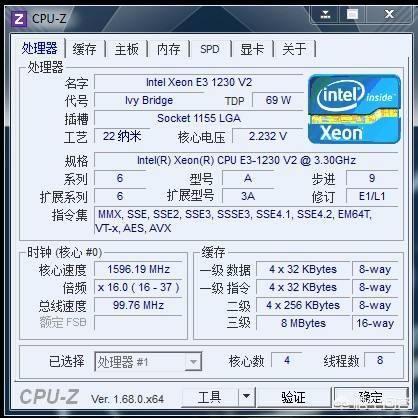Image resolution: width=418 pixels, height=418 pixels.
Task: Switch to the 缓存 tab
Action: (84, 49)
